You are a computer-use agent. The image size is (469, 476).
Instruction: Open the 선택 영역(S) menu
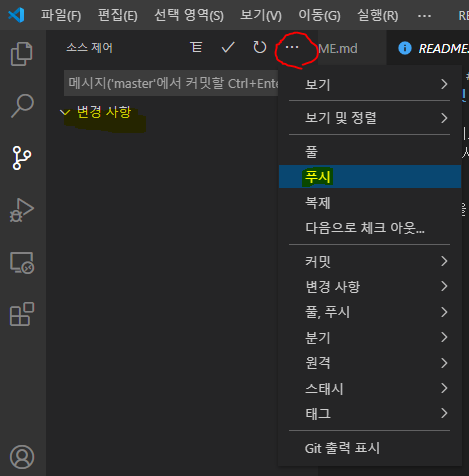189,15
